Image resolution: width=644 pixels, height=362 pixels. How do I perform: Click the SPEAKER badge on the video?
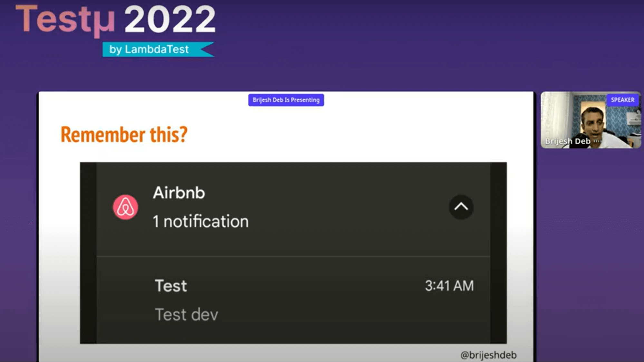pyautogui.click(x=622, y=100)
